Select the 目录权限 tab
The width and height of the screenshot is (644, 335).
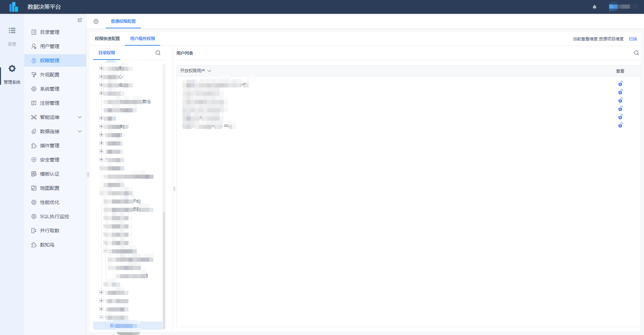coord(107,53)
